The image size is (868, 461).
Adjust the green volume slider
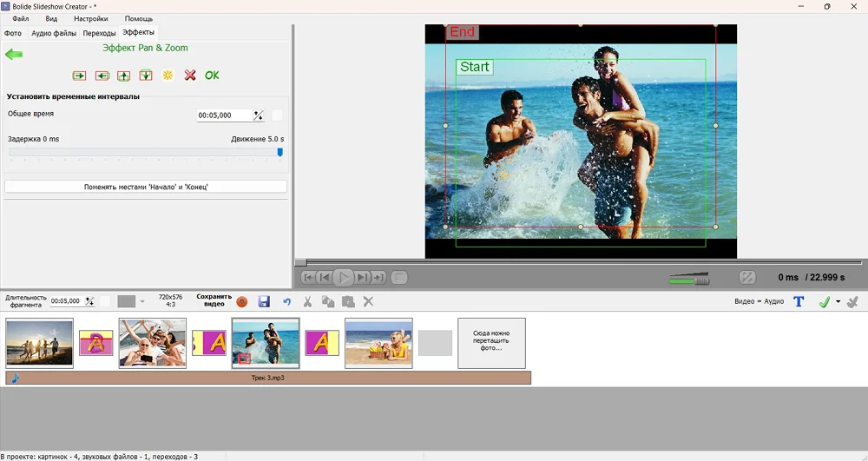click(x=689, y=279)
